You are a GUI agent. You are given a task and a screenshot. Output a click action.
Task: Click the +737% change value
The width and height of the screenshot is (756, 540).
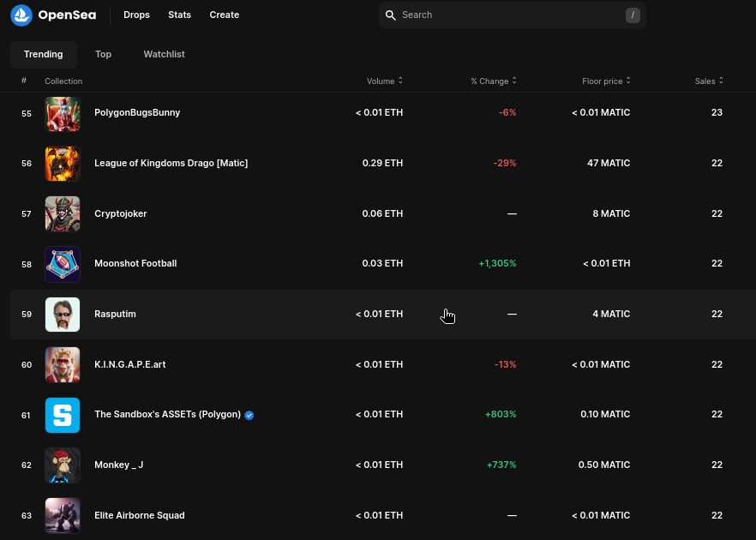(x=501, y=465)
